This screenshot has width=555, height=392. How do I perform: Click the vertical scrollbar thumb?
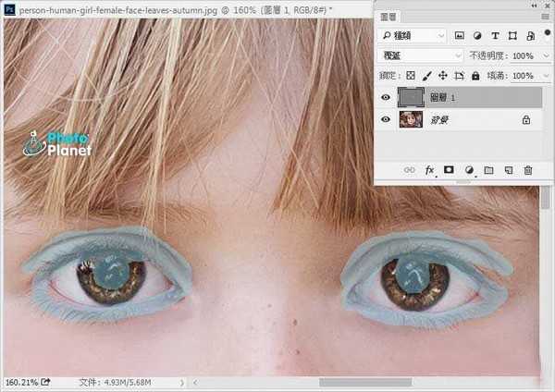pyautogui.click(x=546, y=198)
